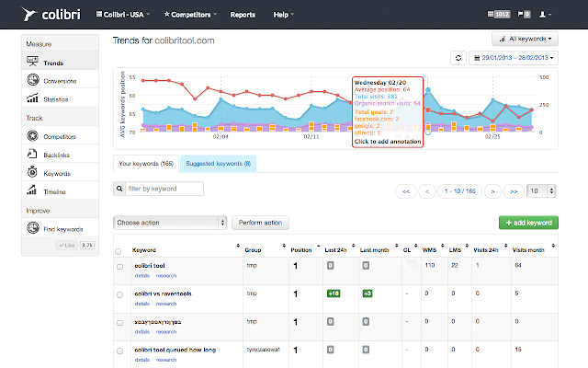Toggle the select-all keywords checkbox
588x368 pixels.
(119, 251)
